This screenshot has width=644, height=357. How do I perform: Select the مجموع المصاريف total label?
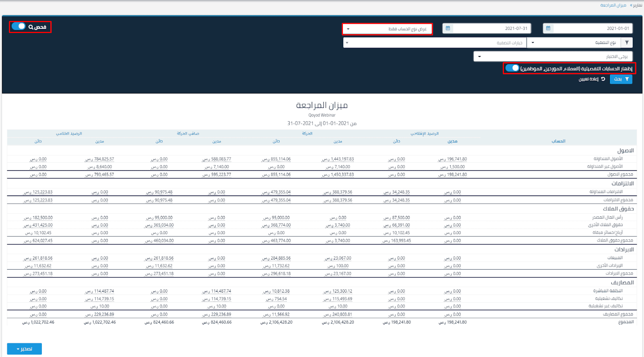(x=618, y=314)
